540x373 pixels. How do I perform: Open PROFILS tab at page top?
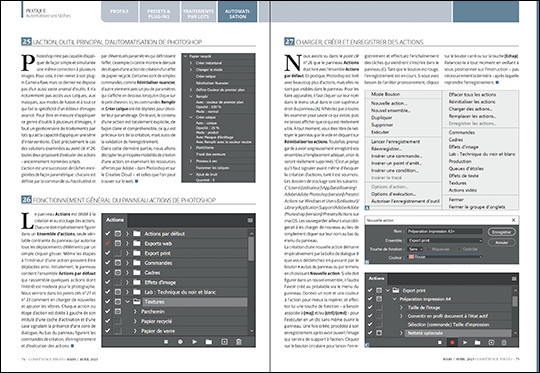click(x=120, y=11)
